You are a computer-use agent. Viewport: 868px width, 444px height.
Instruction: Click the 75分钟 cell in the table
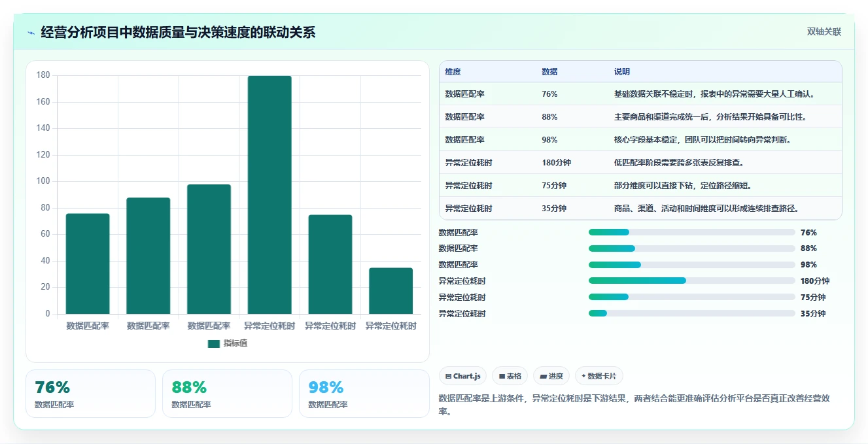tap(555, 186)
